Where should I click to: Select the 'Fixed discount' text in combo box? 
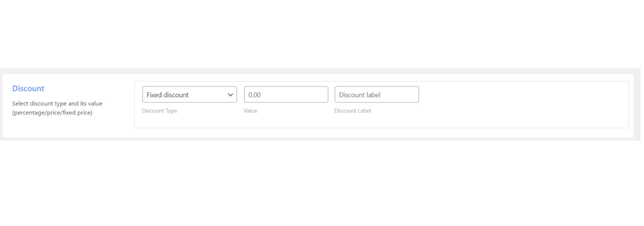(x=167, y=95)
